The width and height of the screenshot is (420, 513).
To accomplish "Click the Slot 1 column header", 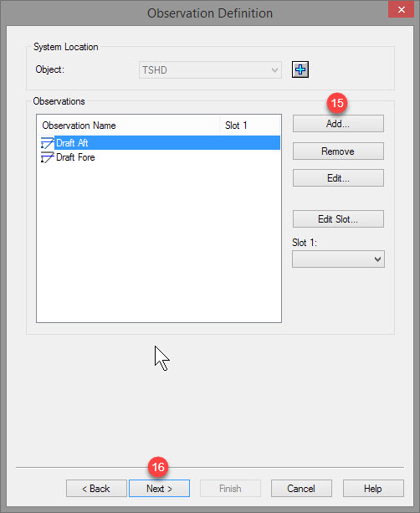I will [x=250, y=126].
